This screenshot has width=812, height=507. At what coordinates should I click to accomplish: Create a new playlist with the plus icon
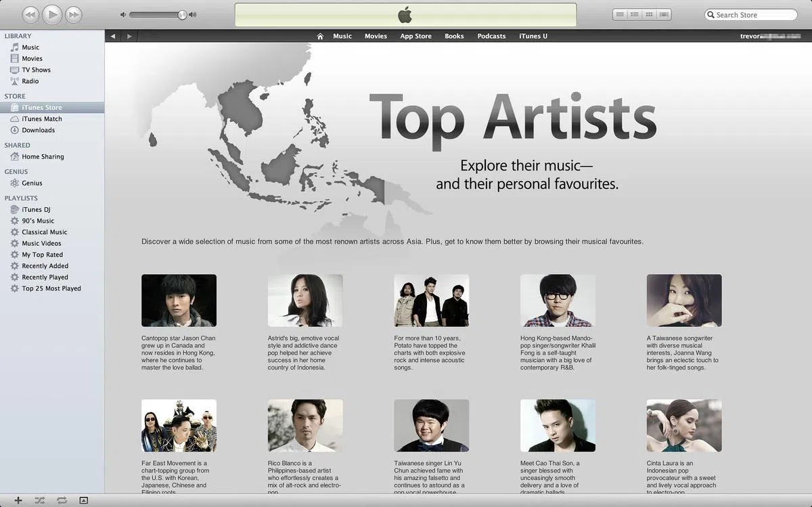[17, 500]
